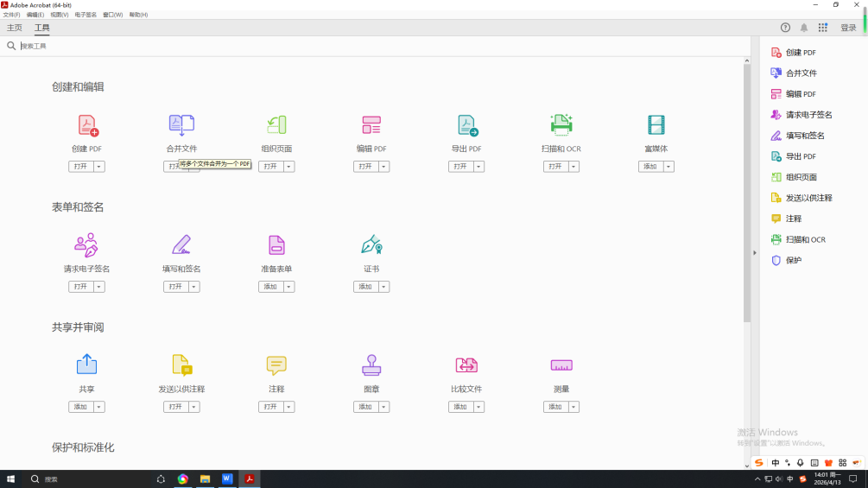This screenshot has width=868, height=488.
Task: Expand dropdown arrow beside 创建 PDF 打开
Action: pyautogui.click(x=99, y=167)
